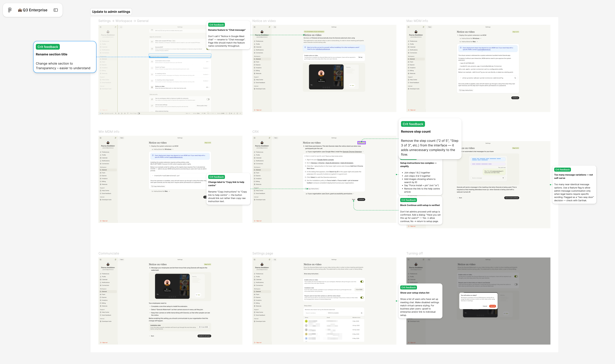Expand GranolaVirtualCameraInstall.ps1 script block

[x=153, y=176]
